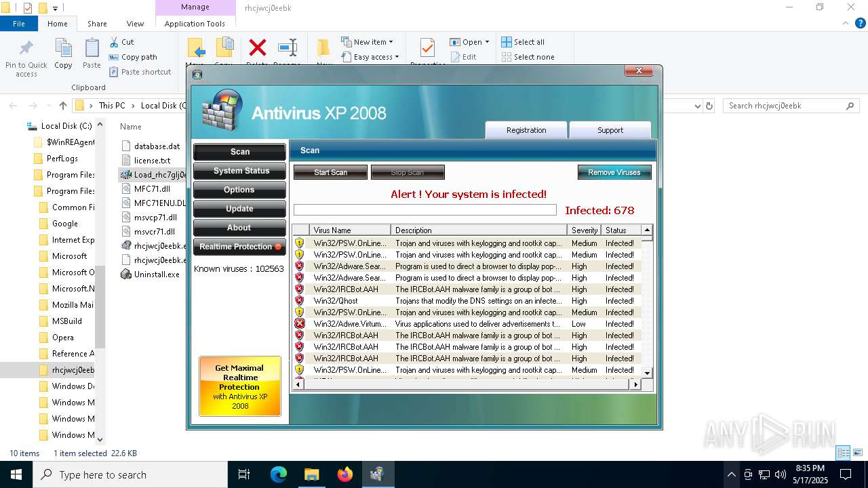Screen dimensions: 868x488
Task: Open Microsoft Edge from the taskbar
Action: tap(279, 474)
